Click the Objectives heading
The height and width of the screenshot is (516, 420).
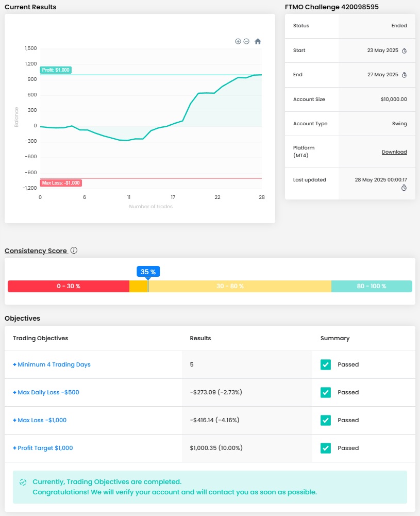tap(22, 318)
